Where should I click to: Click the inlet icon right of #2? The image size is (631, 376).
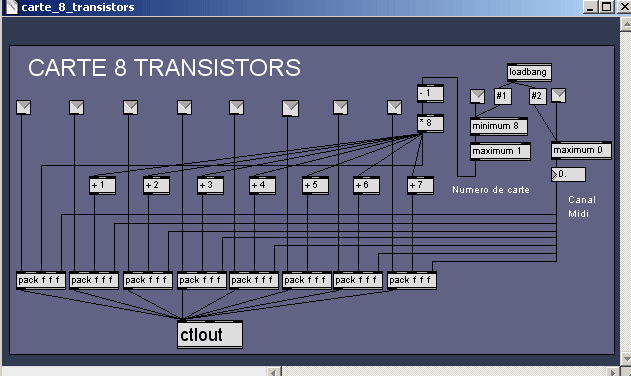pyautogui.click(x=559, y=96)
